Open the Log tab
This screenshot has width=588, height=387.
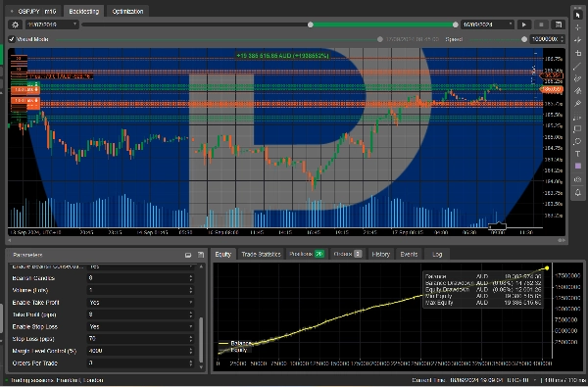click(437, 255)
